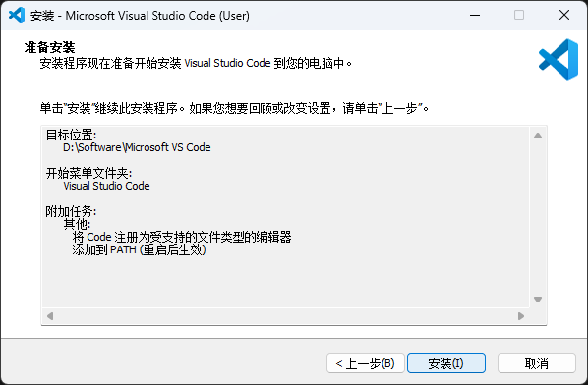
Task: Click the 其他 sub-heading
Action: (77, 224)
